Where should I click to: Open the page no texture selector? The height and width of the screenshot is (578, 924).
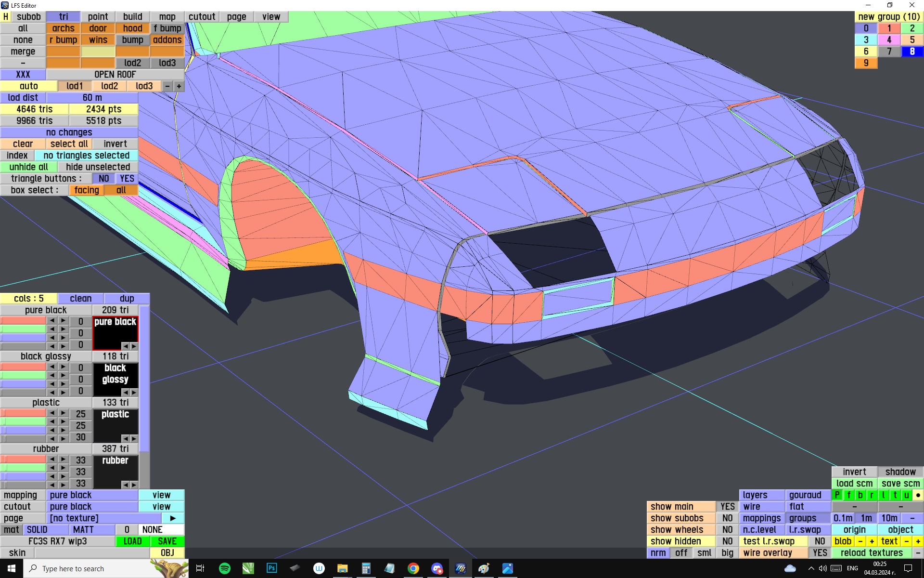(x=103, y=518)
